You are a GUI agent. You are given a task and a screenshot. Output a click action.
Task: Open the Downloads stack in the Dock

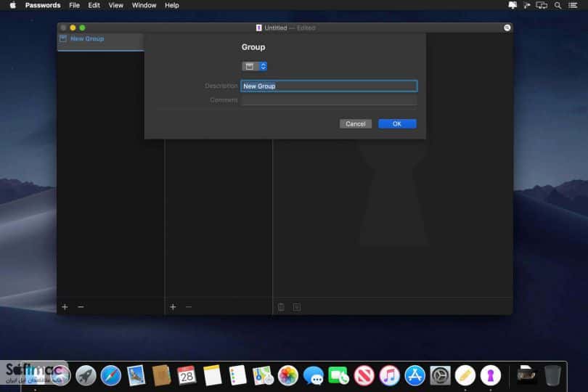point(526,375)
